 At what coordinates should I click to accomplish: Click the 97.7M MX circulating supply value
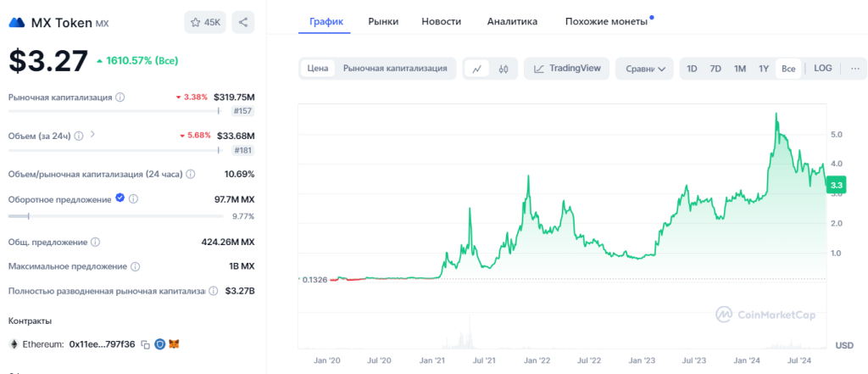[x=234, y=199]
